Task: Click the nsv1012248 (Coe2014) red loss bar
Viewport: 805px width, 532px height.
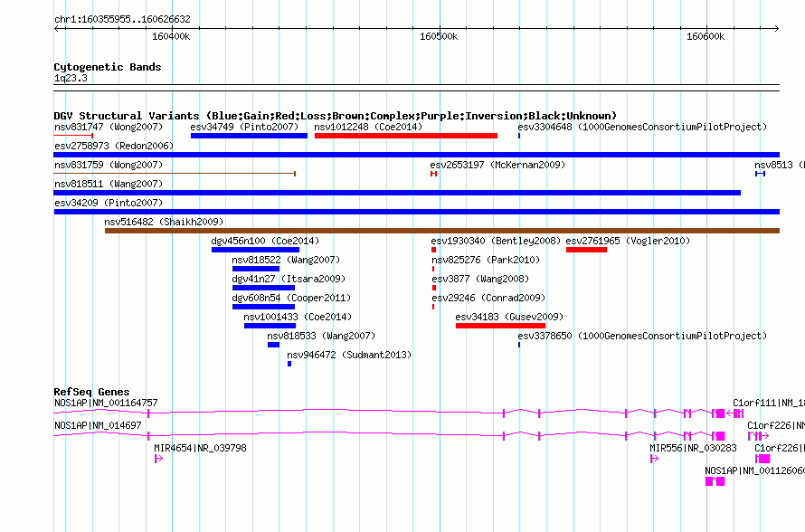Action: pyautogui.click(x=406, y=136)
